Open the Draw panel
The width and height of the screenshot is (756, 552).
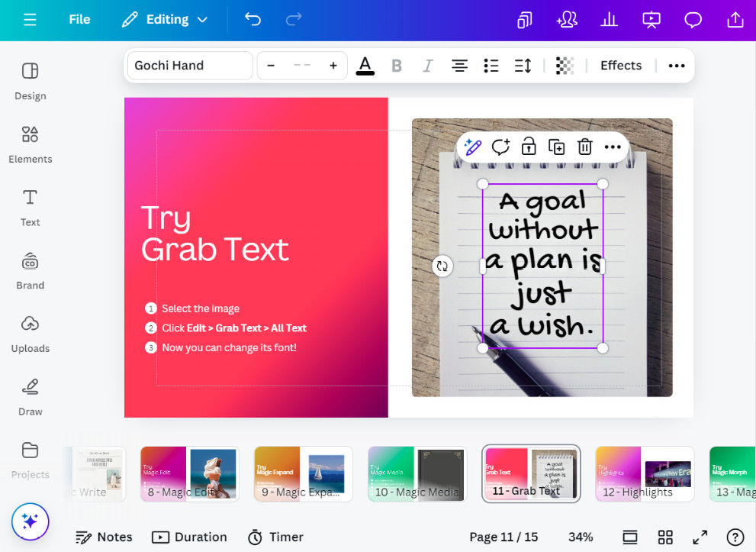click(30, 397)
